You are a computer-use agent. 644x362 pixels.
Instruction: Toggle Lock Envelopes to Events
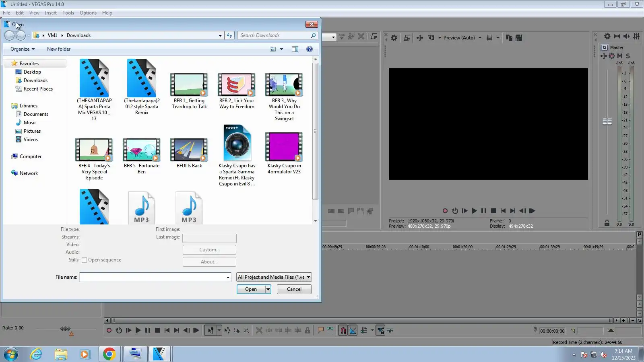pyautogui.click(x=380, y=331)
